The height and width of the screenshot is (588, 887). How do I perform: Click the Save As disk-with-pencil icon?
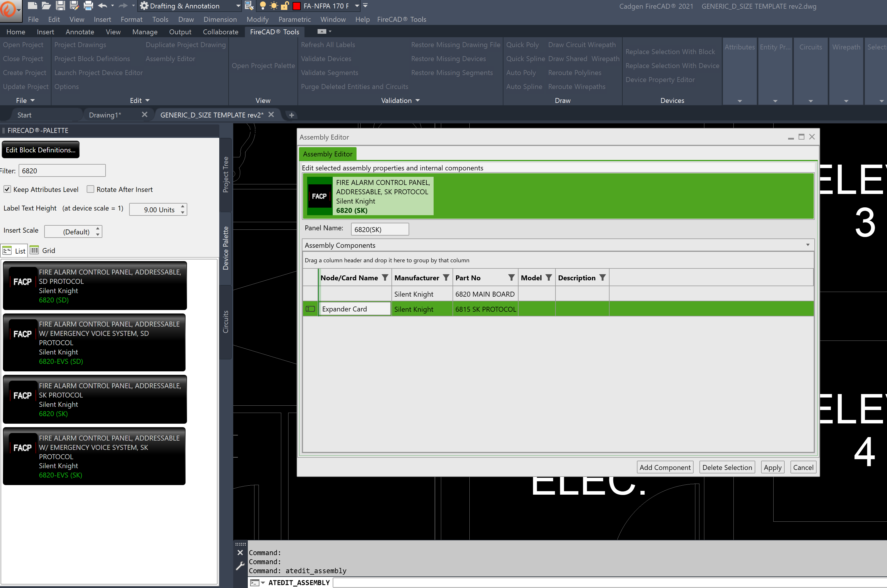pyautogui.click(x=74, y=6)
